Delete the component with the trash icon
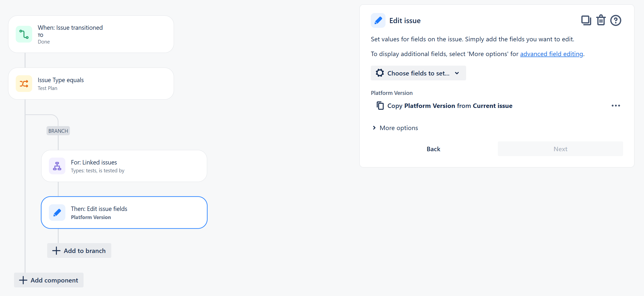644x296 pixels. (601, 20)
